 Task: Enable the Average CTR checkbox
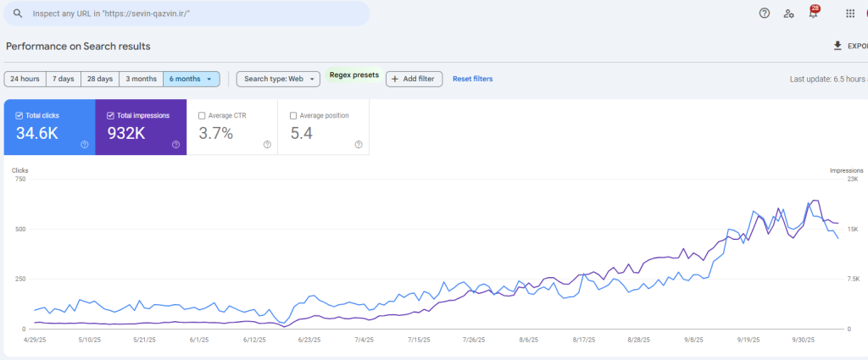tap(202, 116)
